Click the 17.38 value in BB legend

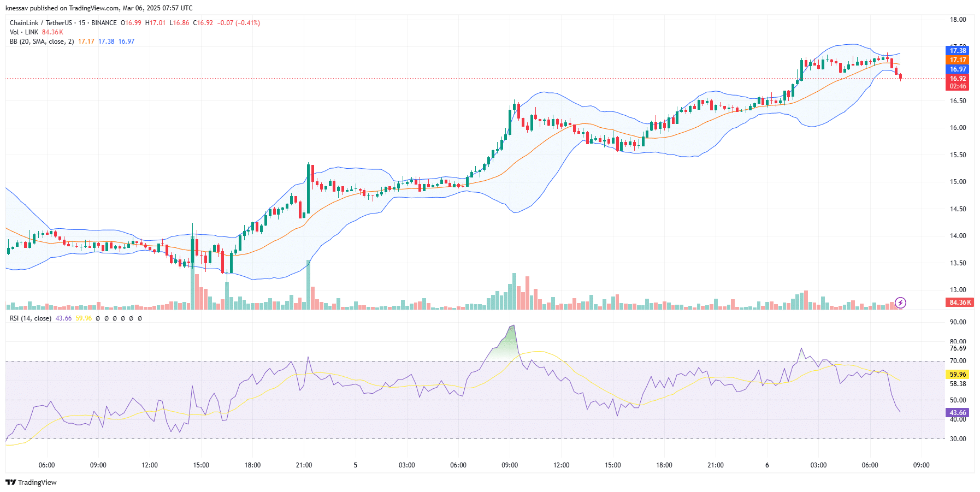point(107,42)
